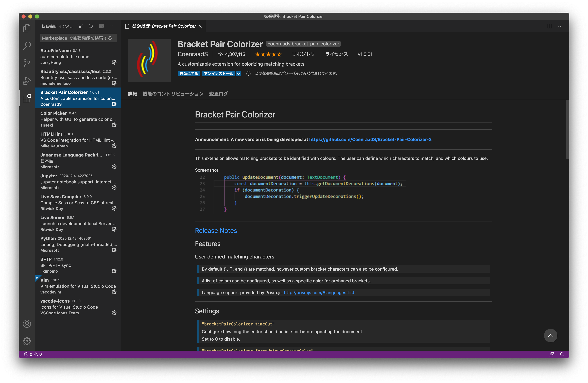Screen dimensions: 588x383
Task: Open notifications bell in status bar
Action: (562, 354)
